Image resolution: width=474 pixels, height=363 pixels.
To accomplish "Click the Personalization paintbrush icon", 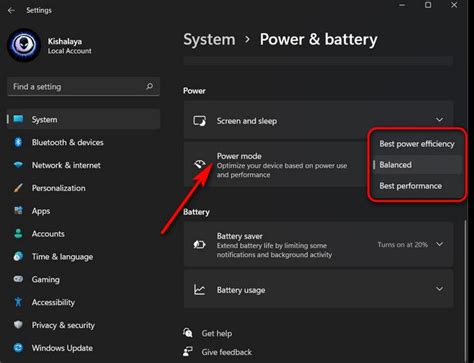I will click(x=18, y=188).
